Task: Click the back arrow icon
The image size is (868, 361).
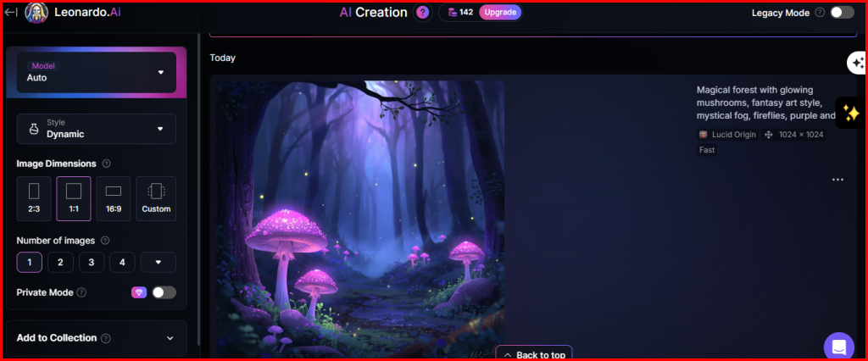Action: click(x=10, y=12)
